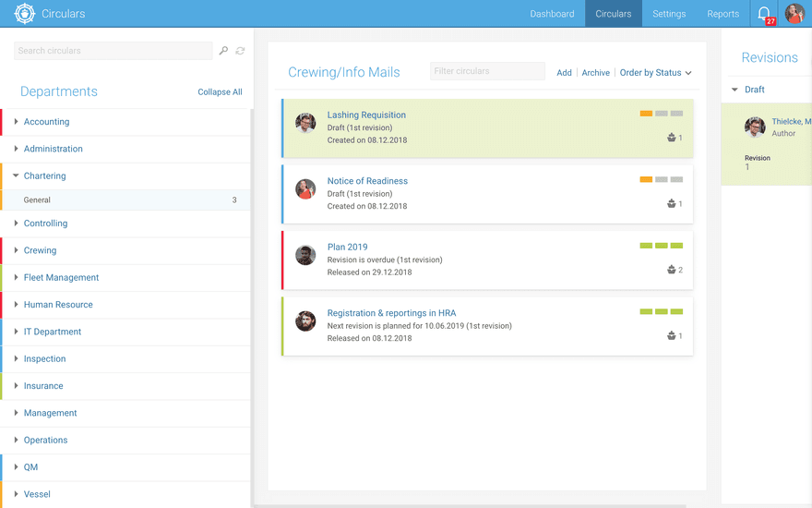Open the user profile avatar in header
The width and height of the screenshot is (812, 508).
pos(794,14)
